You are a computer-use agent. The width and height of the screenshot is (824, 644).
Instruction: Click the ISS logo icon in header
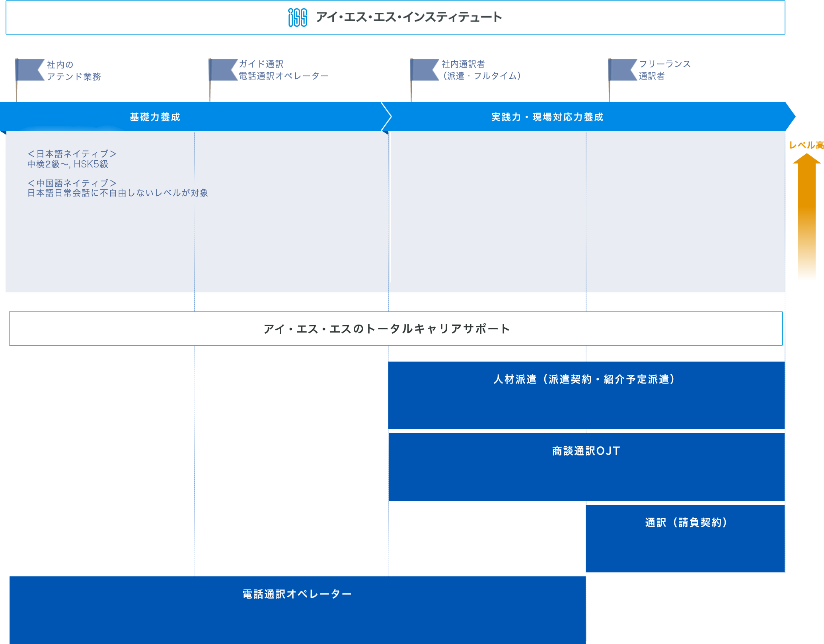click(298, 18)
